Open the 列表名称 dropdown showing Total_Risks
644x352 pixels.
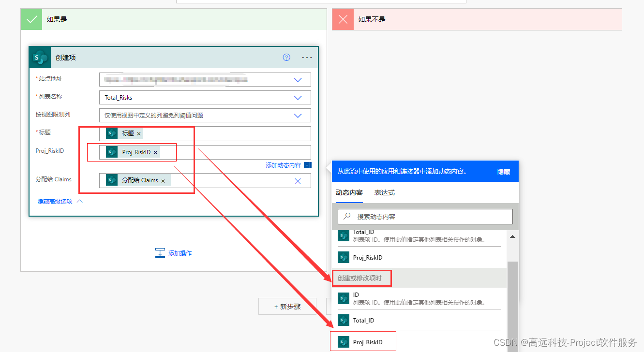point(298,97)
